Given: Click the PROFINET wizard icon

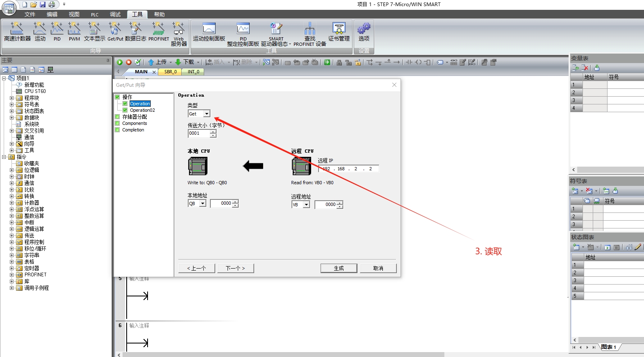Looking at the screenshot, I should tap(159, 32).
